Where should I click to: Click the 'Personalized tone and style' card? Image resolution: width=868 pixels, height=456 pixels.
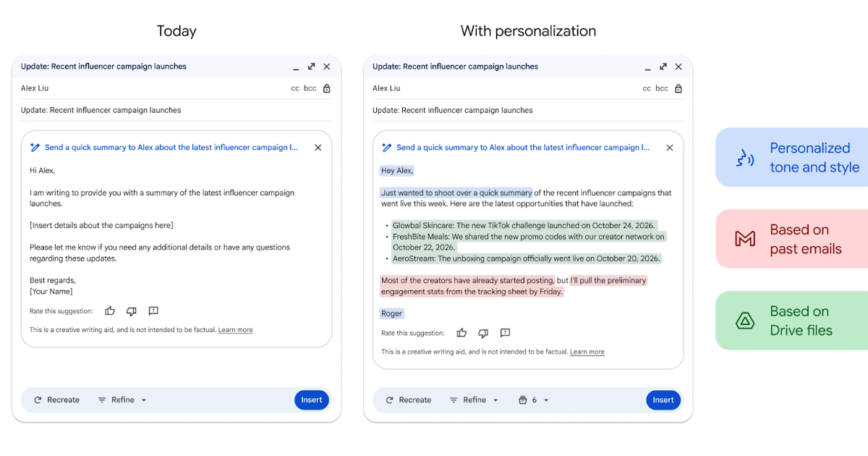(792, 158)
